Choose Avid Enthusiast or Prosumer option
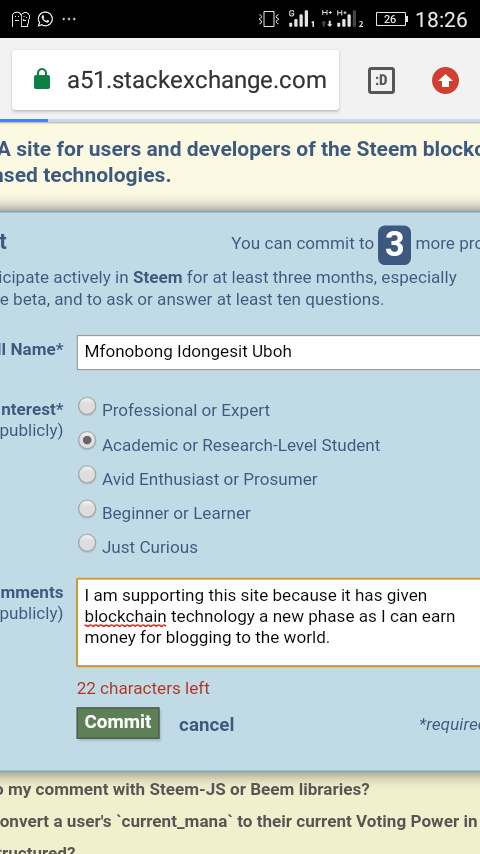 click(87, 474)
